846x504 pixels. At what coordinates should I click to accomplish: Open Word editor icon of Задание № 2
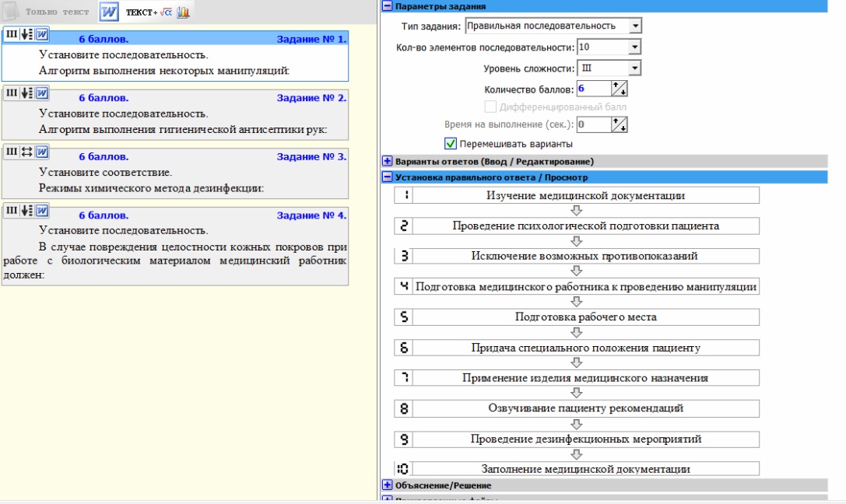(41, 93)
